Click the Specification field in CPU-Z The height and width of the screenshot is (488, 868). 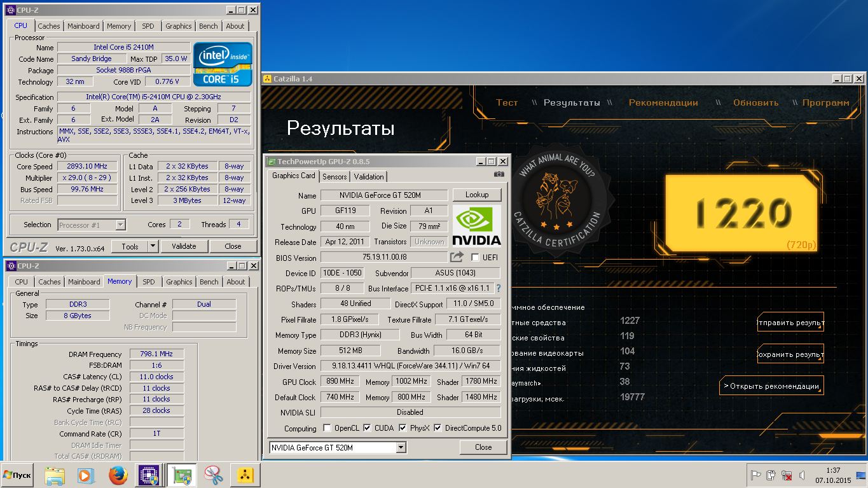point(154,97)
